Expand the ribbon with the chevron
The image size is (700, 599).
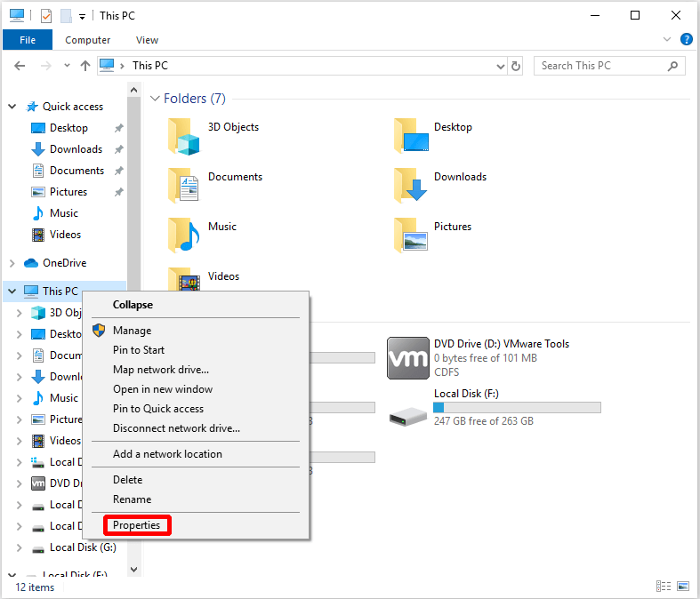[667, 39]
